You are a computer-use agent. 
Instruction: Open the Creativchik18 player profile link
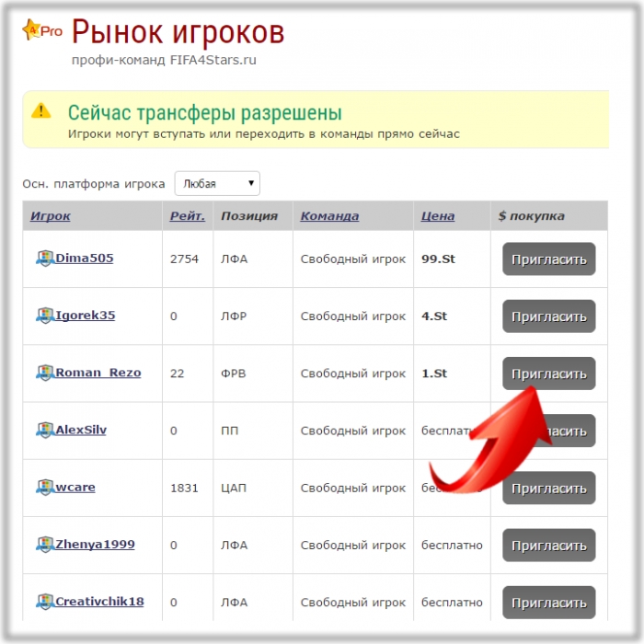pyautogui.click(x=99, y=602)
